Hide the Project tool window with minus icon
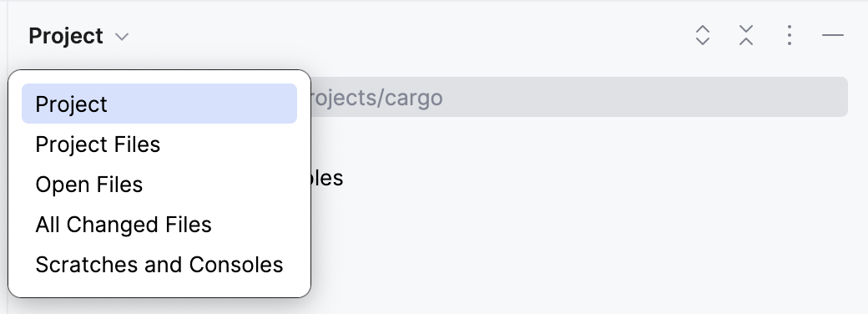Viewport: 868px width, 314px height. click(833, 35)
